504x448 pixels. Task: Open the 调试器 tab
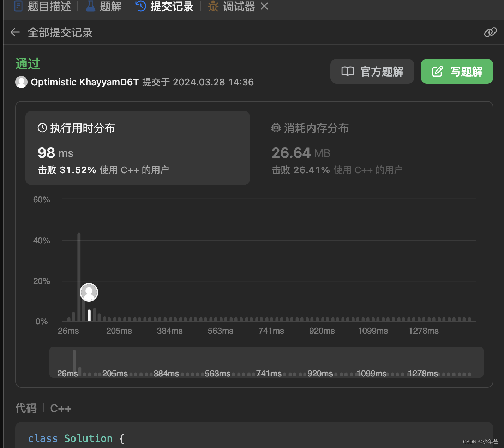[x=232, y=6]
